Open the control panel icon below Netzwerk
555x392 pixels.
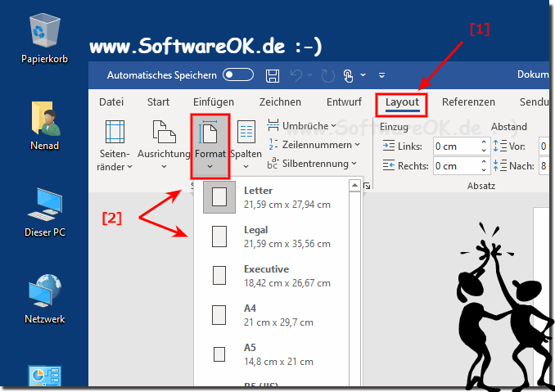coord(45,376)
